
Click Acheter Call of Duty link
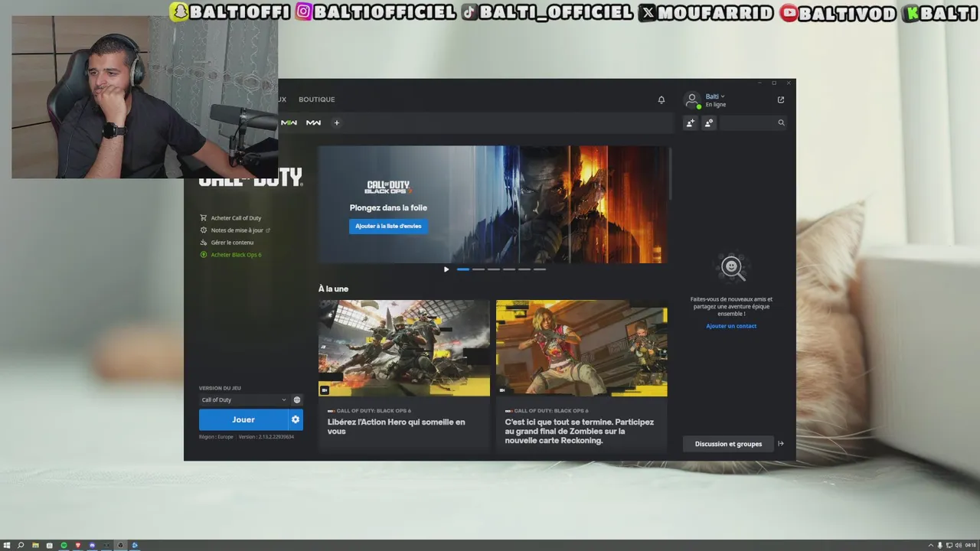(x=236, y=218)
